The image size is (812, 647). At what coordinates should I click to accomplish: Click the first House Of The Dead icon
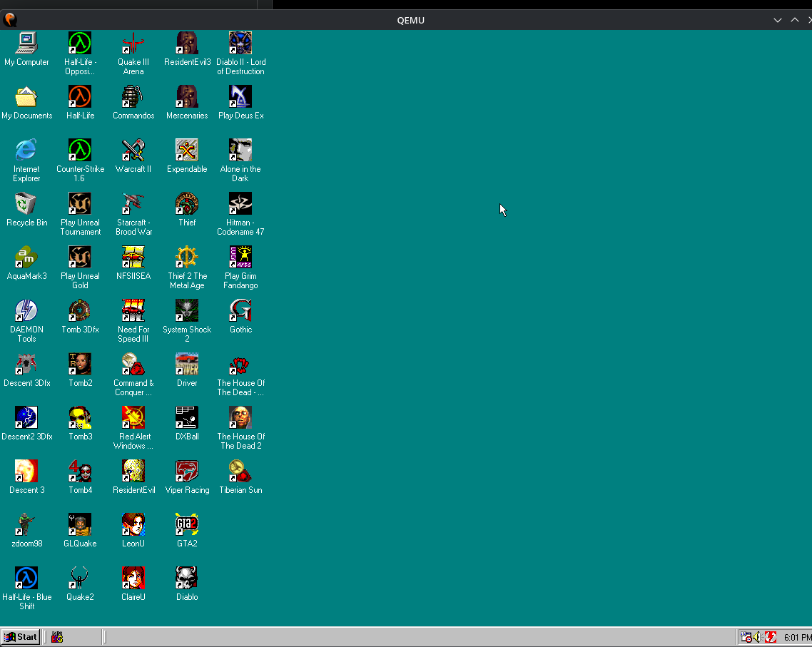240,364
